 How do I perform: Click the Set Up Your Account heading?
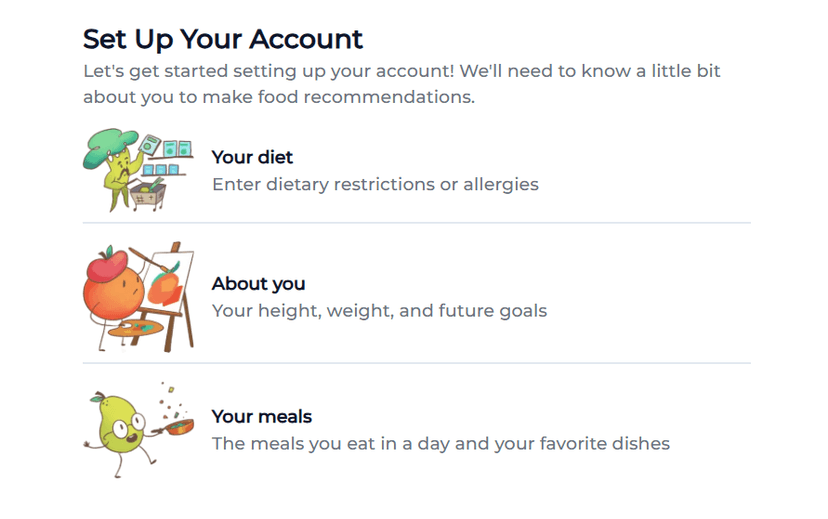point(222,40)
